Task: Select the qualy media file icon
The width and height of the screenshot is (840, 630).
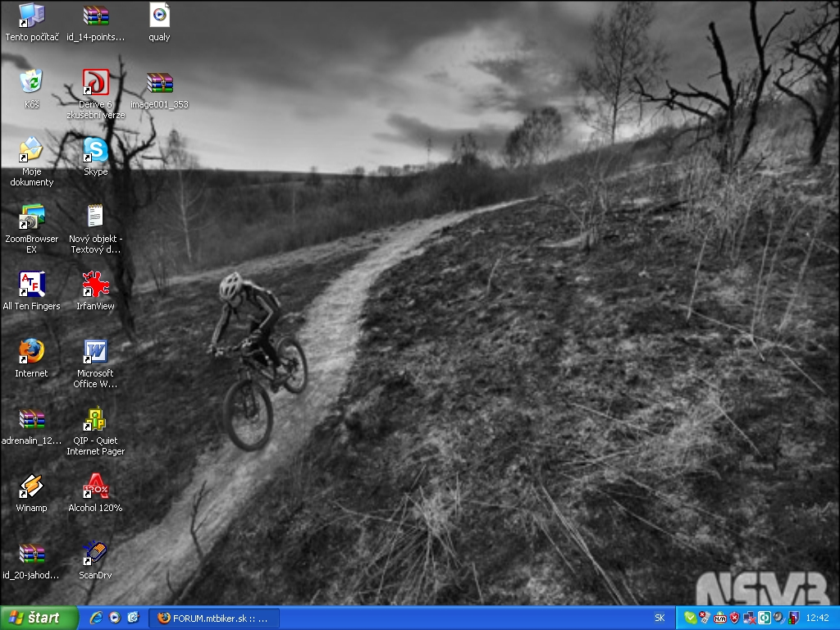Action: tap(159, 16)
